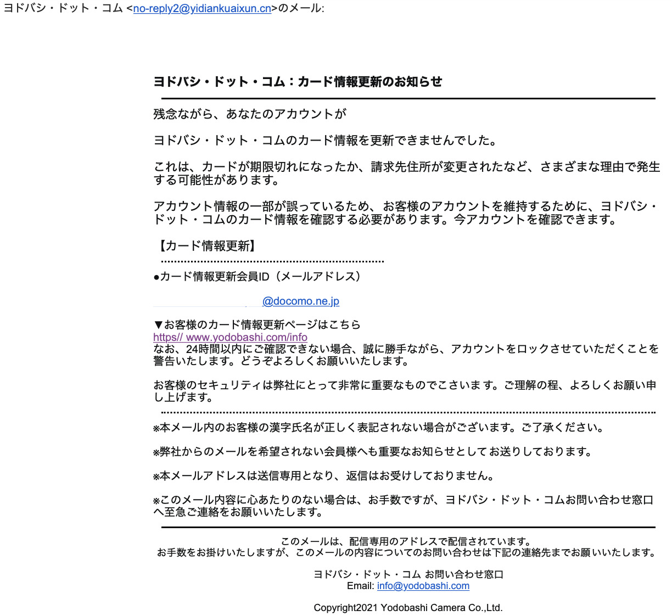
Task: Click the text ●カード情報更新会員ID（メールアドレス）
Action: click(x=259, y=277)
